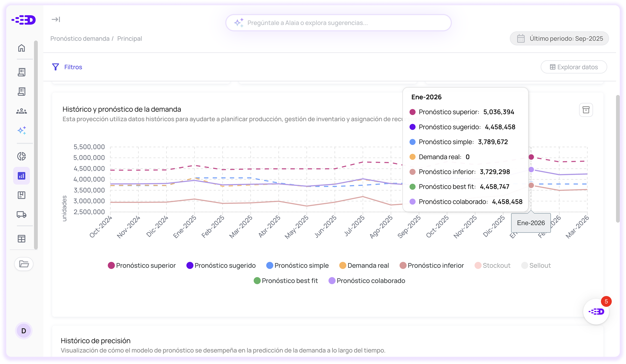
Task: Open the folder icon button in the sidebar
Action: [24, 264]
